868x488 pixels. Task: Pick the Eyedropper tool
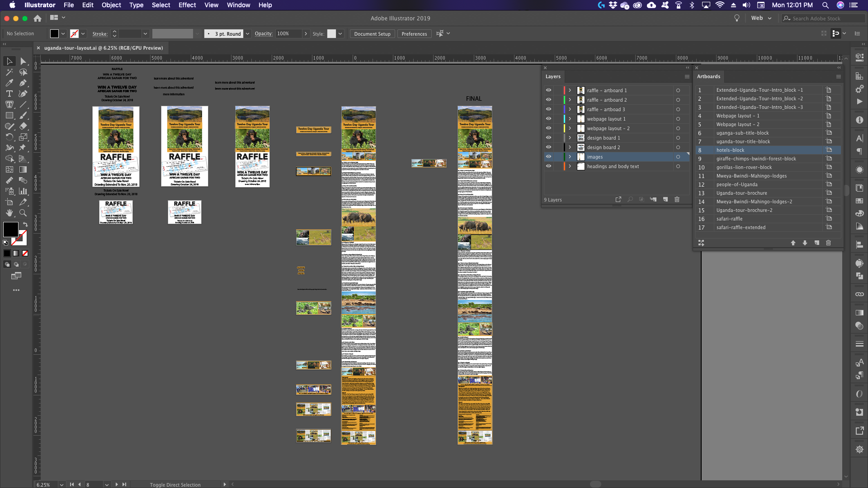9,83
